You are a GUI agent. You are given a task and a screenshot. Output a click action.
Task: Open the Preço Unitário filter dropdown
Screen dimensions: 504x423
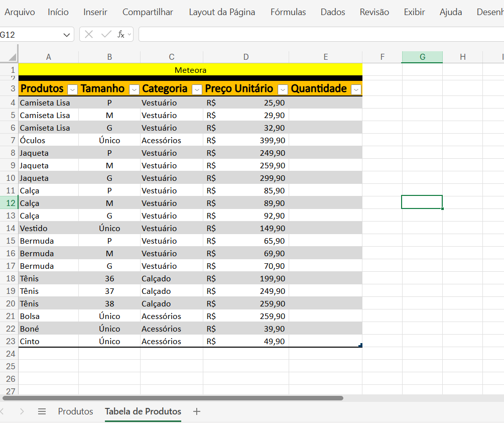tap(283, 89)
